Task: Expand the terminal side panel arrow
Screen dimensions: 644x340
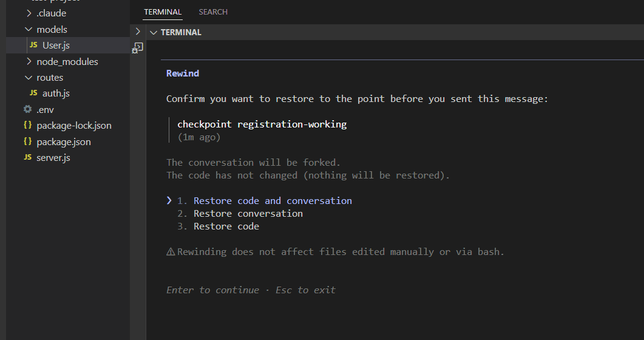Action: coord(138,32)
